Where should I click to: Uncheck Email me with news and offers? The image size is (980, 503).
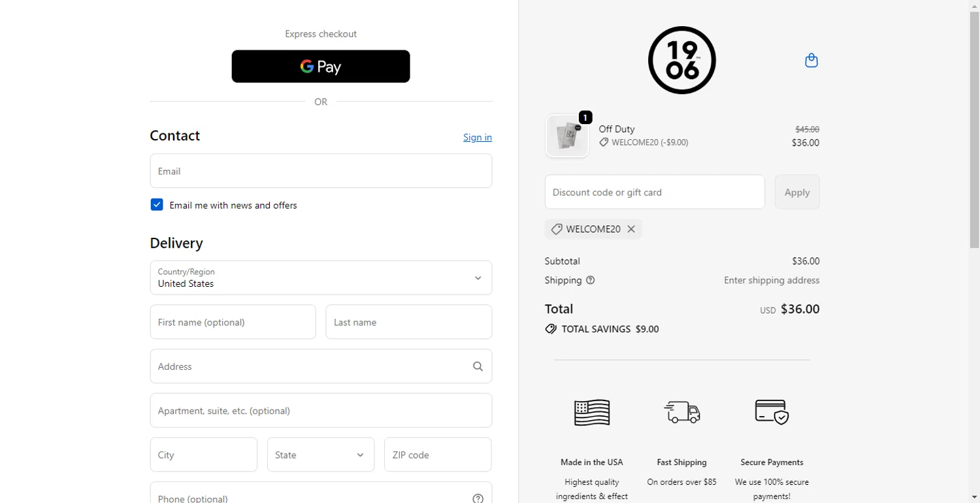pos(157,205)
